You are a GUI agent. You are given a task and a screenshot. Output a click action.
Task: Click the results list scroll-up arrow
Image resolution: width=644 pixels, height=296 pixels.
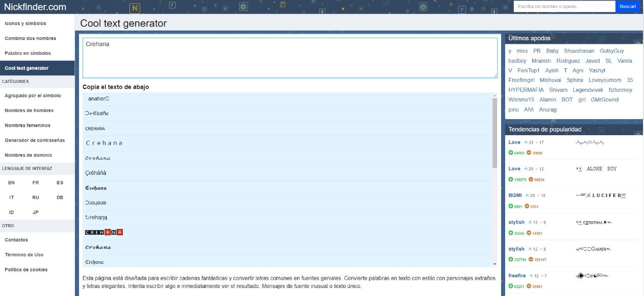point(495,95)
